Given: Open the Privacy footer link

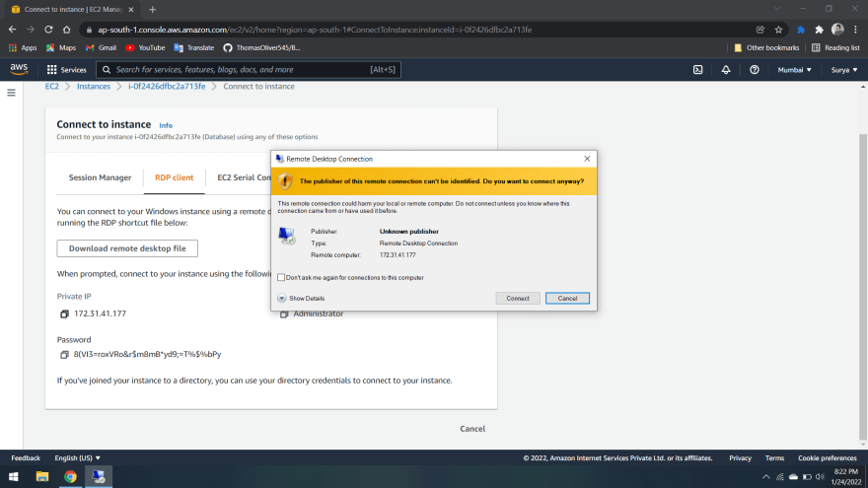Looking at the screenshot, I should [740, 457].
